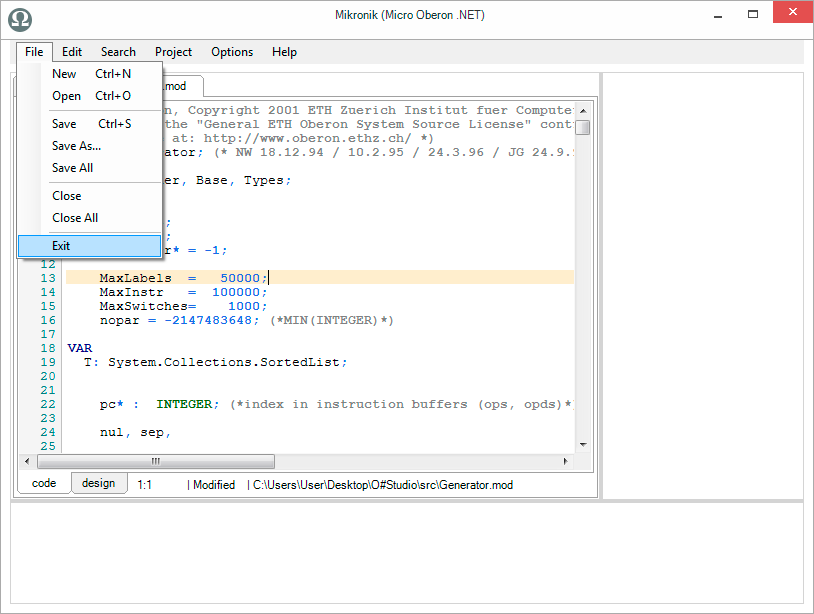Viewport: 814px width, 614px height.
Task: Click the http://www.oberon.ethz.ch/ comment text
Action: [307, 138]
